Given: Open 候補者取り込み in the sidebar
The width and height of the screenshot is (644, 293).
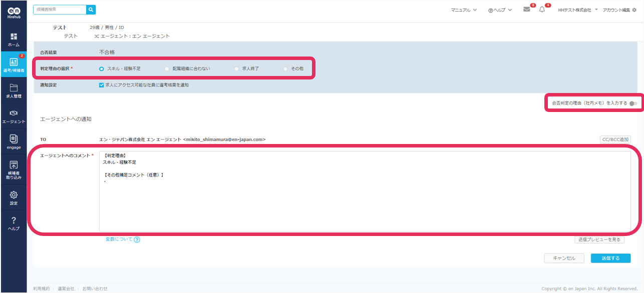Looking at the screenshot, I should coord(14,169).
